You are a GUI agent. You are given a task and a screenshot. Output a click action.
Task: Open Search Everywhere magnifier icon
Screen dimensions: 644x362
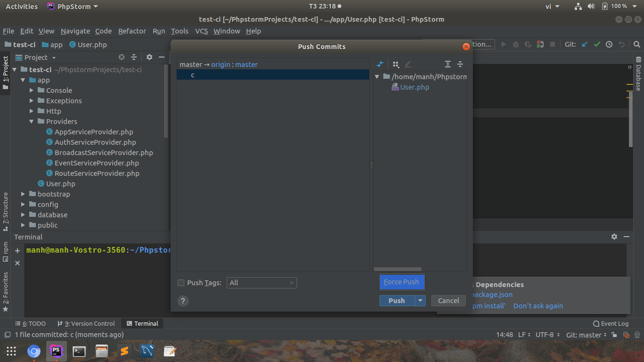[637, 44]
